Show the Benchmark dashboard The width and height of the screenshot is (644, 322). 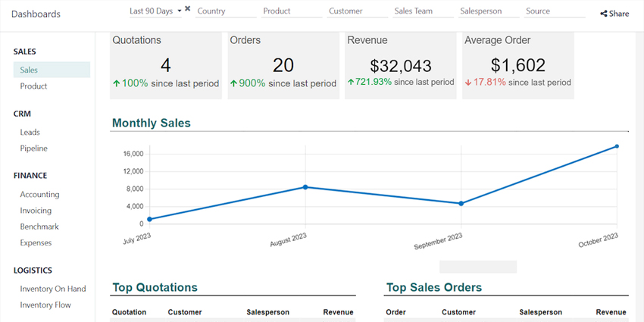[39, 227]
